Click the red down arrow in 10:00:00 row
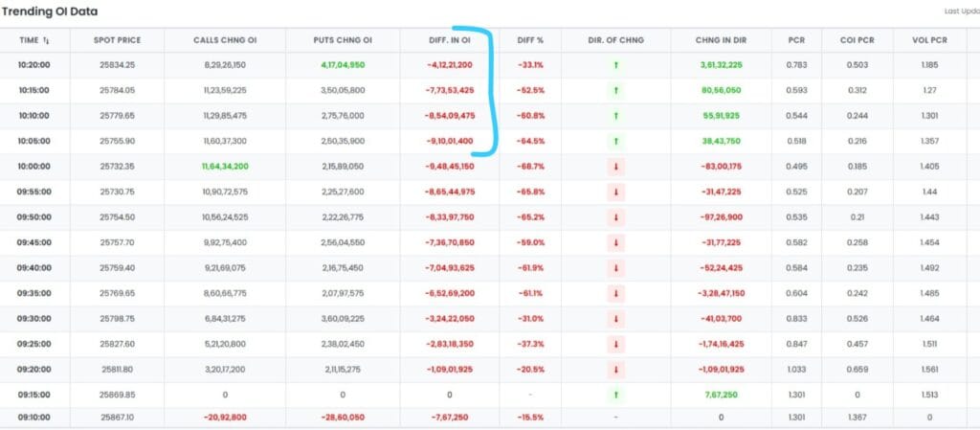 click(x=616, y=166)
